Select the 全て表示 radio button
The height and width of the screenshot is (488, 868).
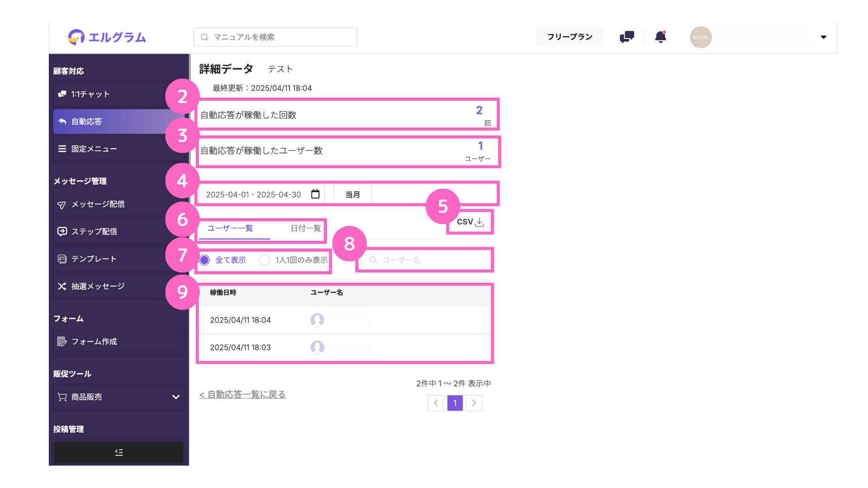coord(204,260)
